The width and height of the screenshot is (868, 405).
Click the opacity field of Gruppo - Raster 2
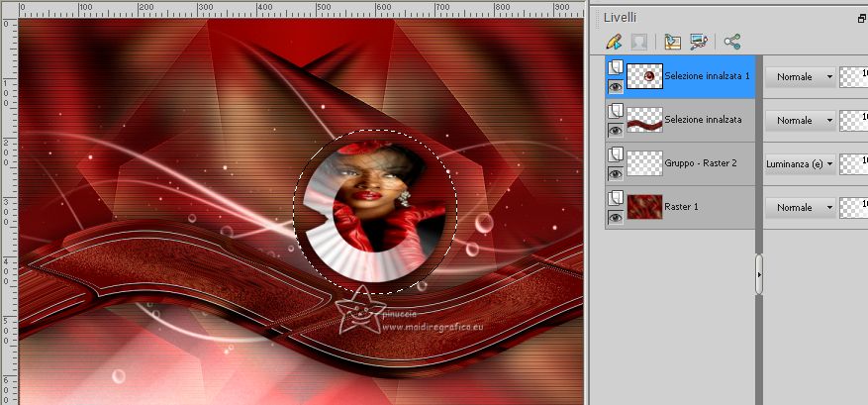pyautogui.click(x=853, y=164)
